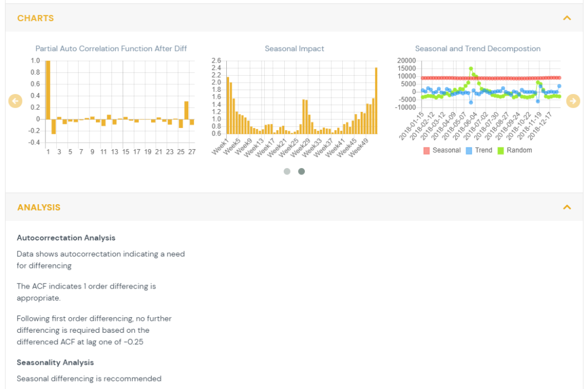Select the first carousel pagination dot
Screen dimensions: 588x389
[x=287, y=171]
